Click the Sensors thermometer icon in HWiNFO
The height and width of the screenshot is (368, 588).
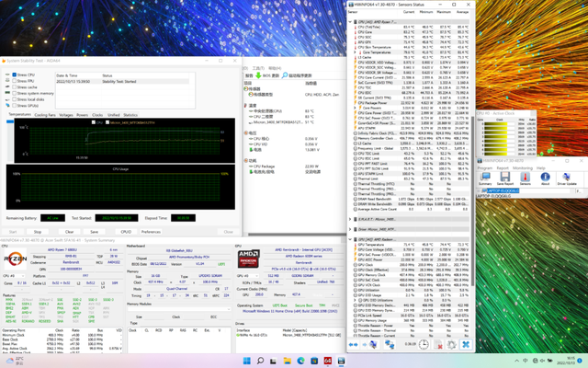pos(525,178)
